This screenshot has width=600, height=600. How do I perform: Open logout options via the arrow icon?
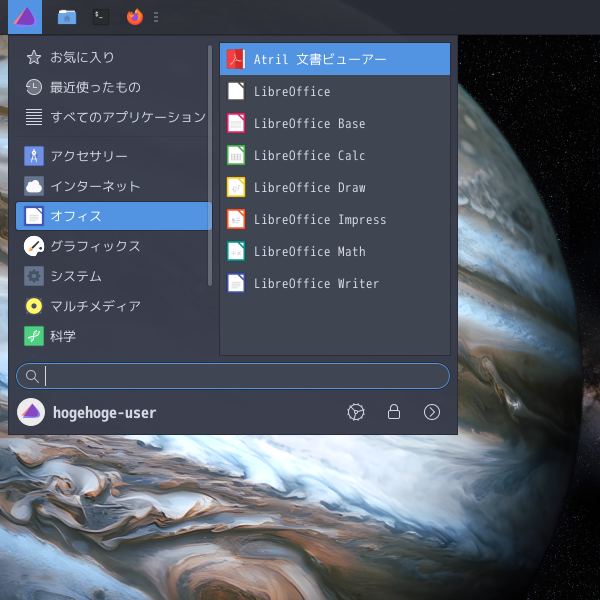coord(432,412)
